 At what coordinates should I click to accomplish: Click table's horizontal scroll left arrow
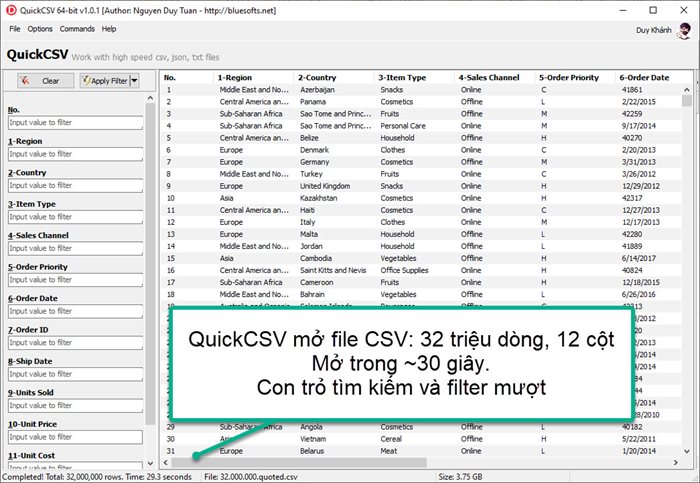tap(166, 463)
